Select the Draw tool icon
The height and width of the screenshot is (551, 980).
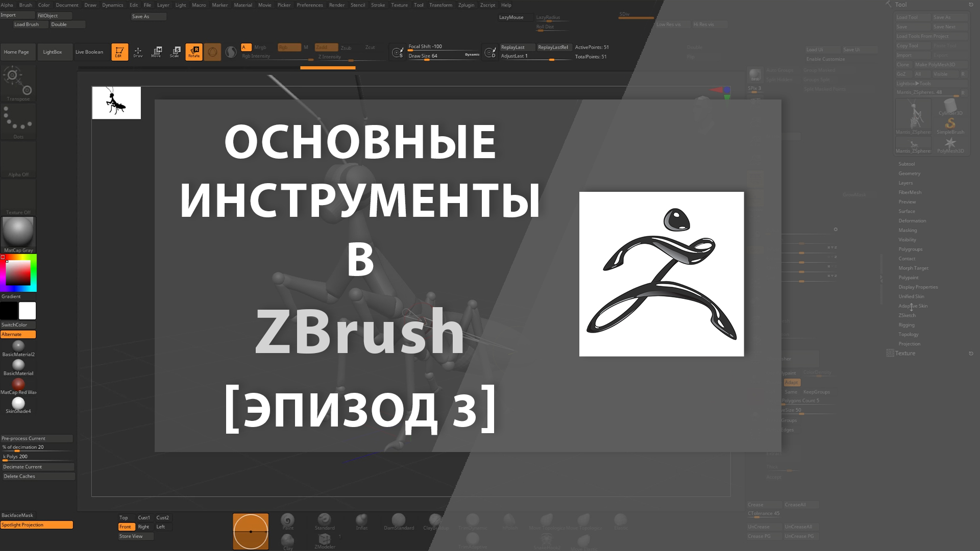(x=137, y=51)
